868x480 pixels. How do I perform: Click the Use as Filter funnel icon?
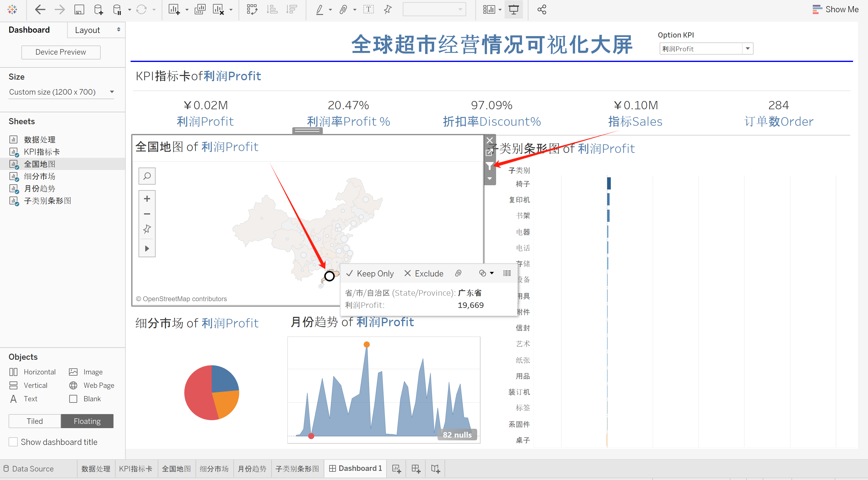pyautogui.click(x=489, y=165)
